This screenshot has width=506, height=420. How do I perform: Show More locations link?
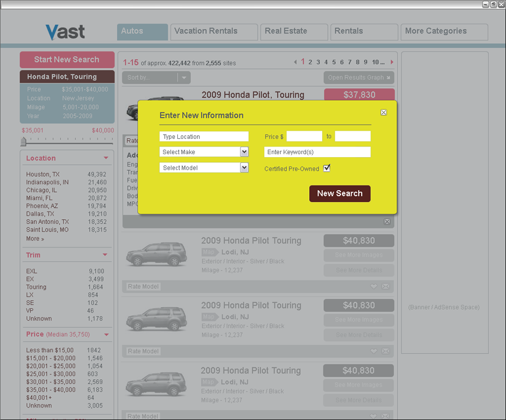(35, 239)
